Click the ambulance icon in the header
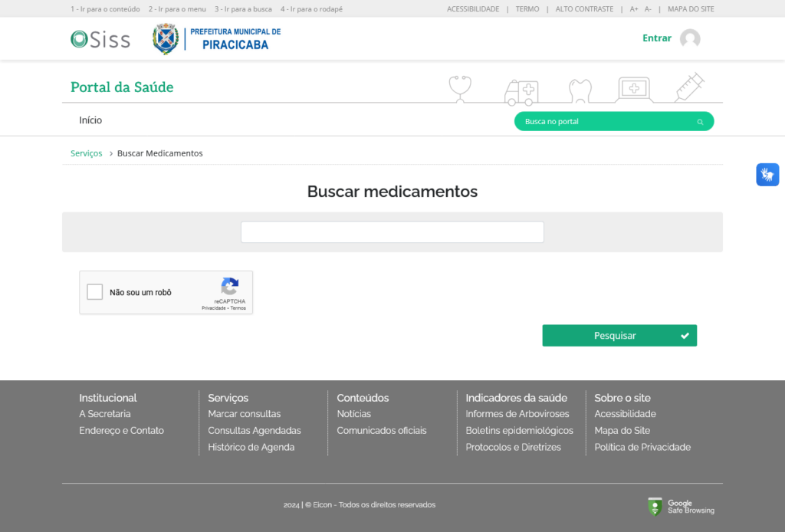785x532 pixels. click(x=521, y=90)
